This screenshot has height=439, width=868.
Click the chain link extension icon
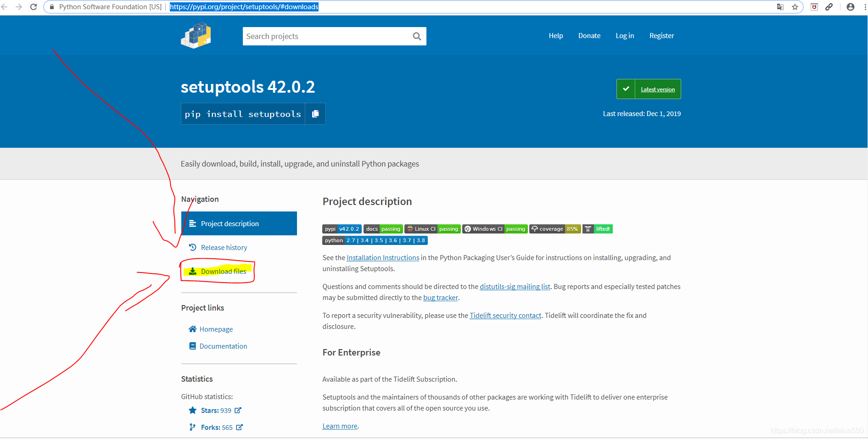(x=829, y=7)
